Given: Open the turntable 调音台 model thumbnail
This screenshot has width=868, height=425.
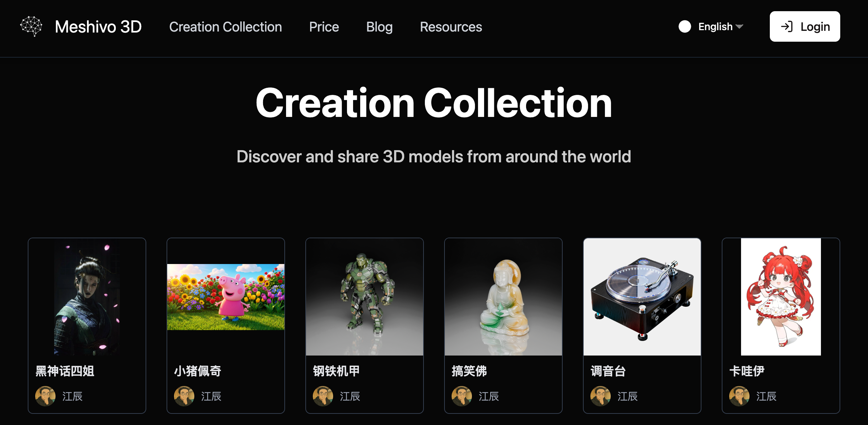Looking at the screenshot, I should (642, 297).
